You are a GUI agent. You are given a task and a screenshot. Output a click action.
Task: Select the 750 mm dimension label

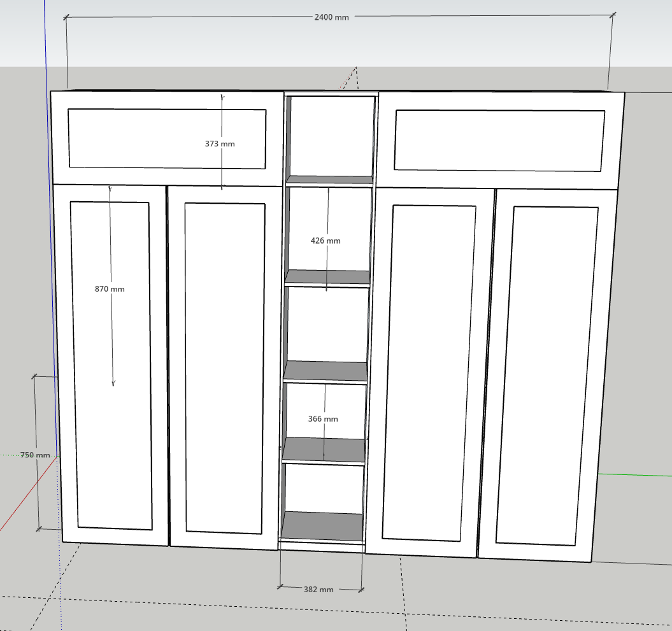pyautogui.click(x=34, y=455)
